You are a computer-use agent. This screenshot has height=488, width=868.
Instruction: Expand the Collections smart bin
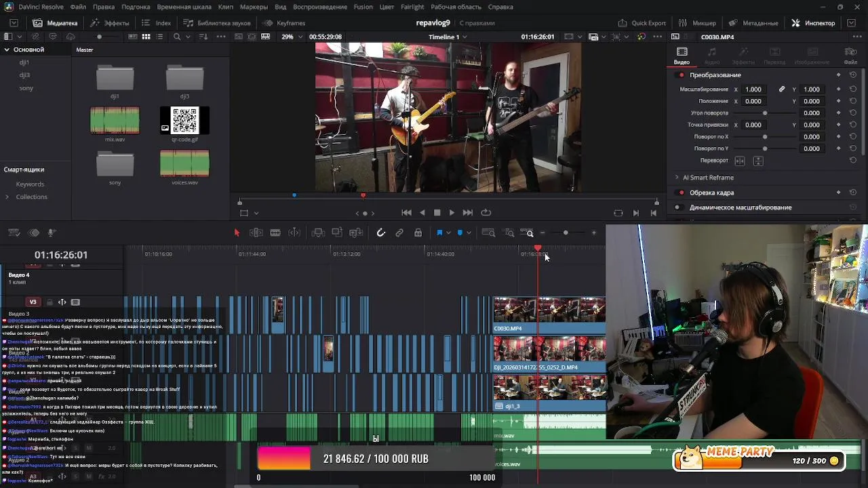coord(7,197)
